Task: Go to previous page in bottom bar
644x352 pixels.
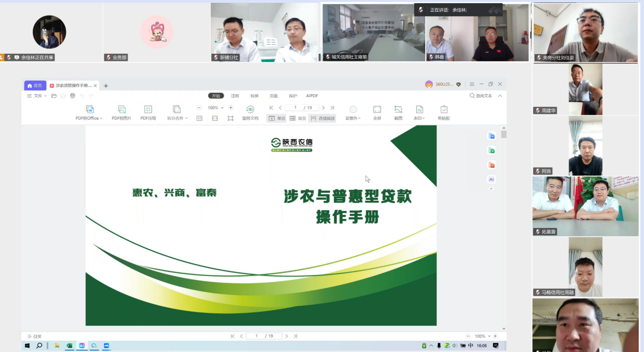Action: tap(241, 336)
